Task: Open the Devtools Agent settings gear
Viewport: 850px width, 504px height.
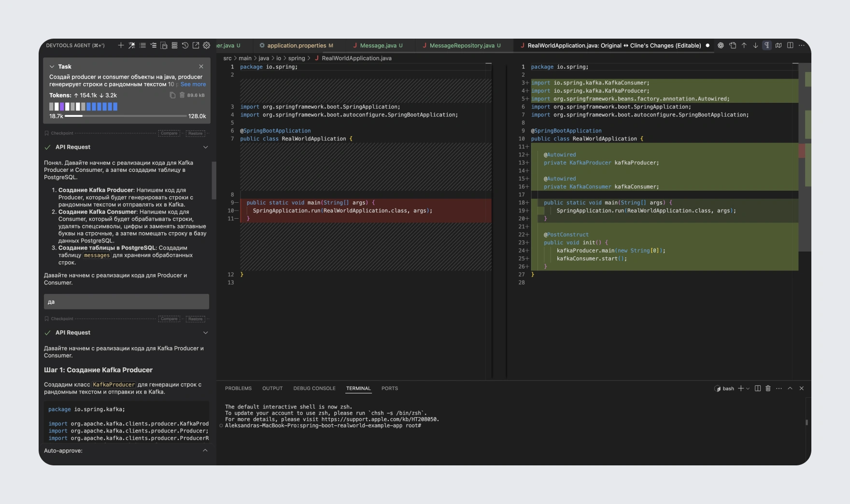Action: pos(206,45)
